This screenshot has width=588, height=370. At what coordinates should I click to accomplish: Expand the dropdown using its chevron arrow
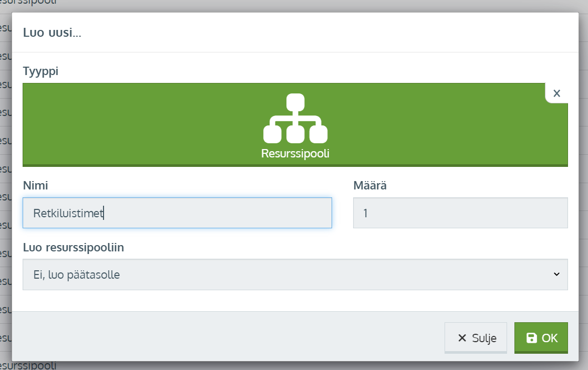pos(556,274)
